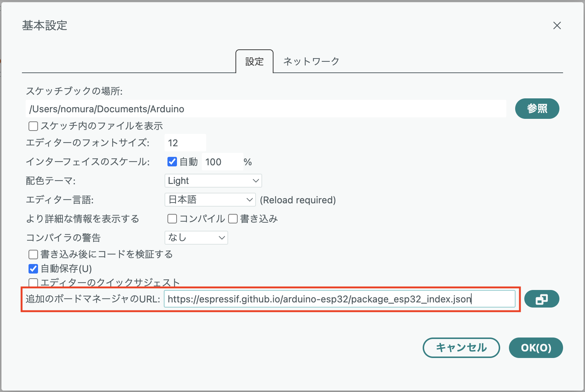Switch to the 設定 tab
The width and height of the screenshot is (585, 392).
254,61
